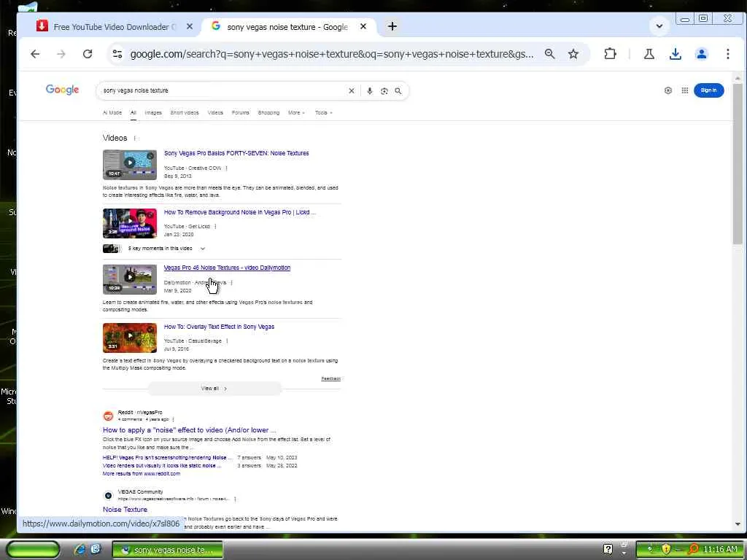Focus the browser address bar URL
Screen dimensions: 747x560
[332, 54]
